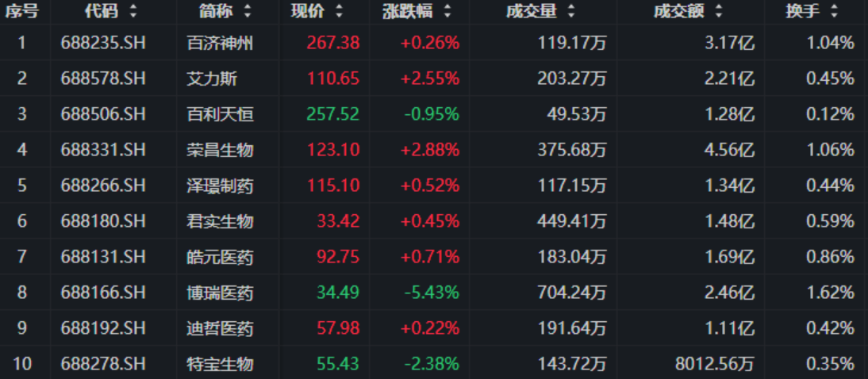Select stock name 泽璟制药
Screen dimensions: 868x379
[220, 186]
